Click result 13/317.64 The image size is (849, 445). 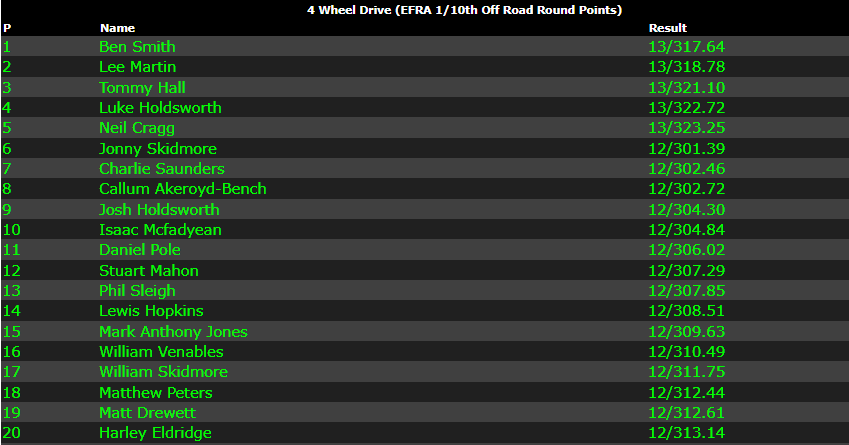pos(686,47)
